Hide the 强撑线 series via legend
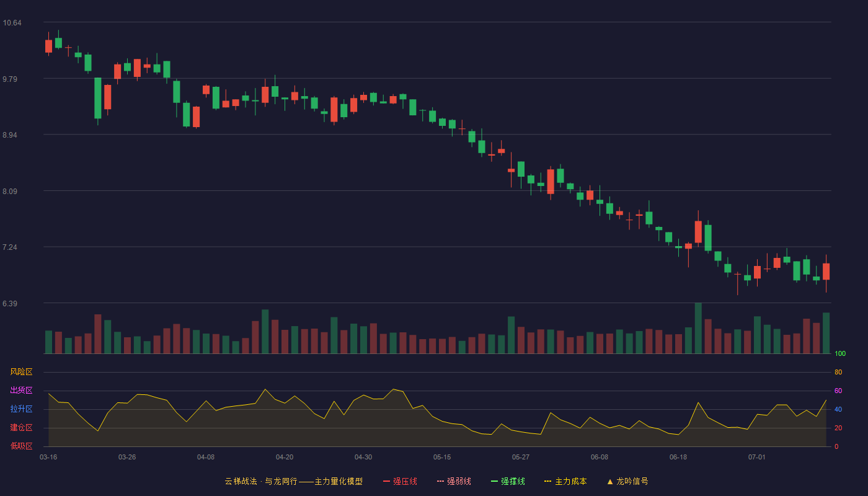Screen dimensions: 868x496 pyautogui.click(x=508, y=481)
